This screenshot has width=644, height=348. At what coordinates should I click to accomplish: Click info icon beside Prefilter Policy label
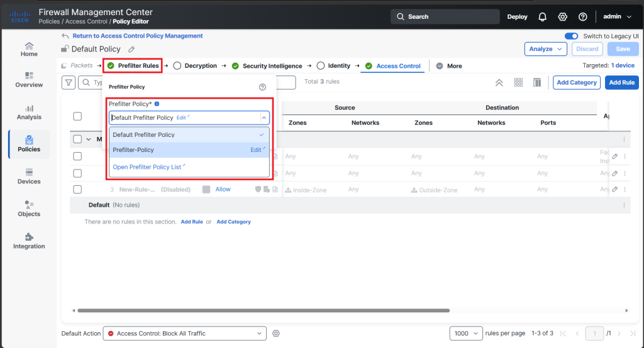coord(157,104)
